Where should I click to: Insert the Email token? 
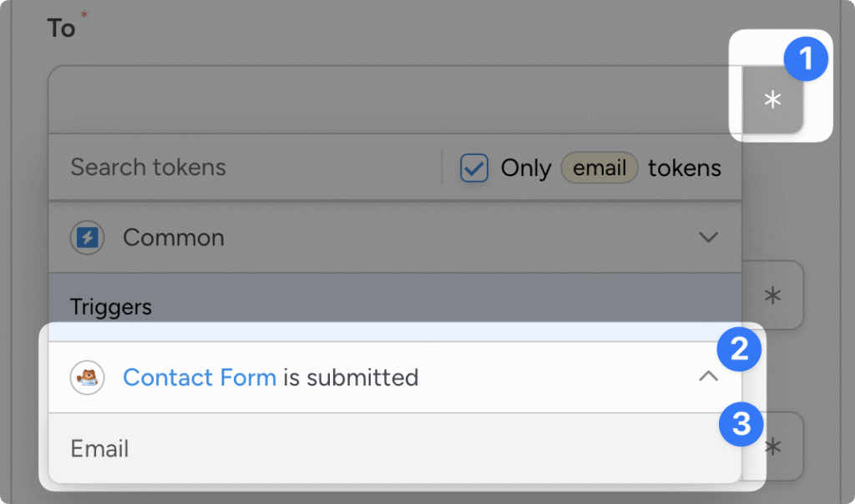[x=99, y=449]
